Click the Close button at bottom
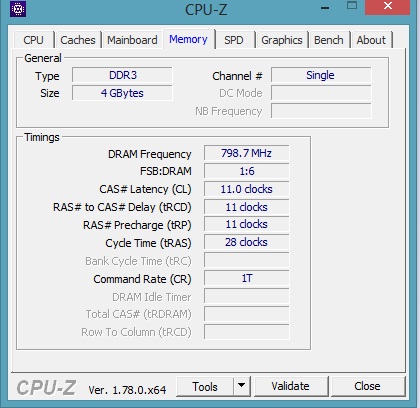This screenshot has width=420, height=408. pyautogui.click(x=367, y=386)
